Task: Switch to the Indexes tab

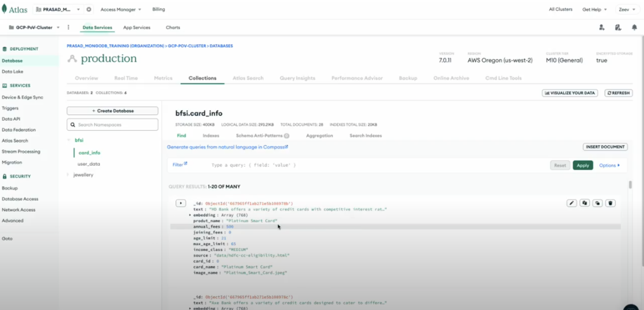Action: point(211,135)
